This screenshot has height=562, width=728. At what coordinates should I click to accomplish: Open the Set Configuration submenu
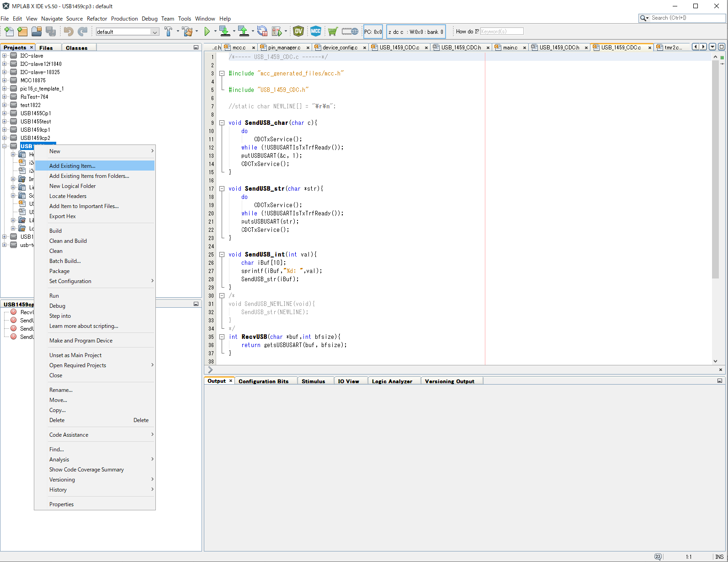pyautogui.click(x=95, y=281)
